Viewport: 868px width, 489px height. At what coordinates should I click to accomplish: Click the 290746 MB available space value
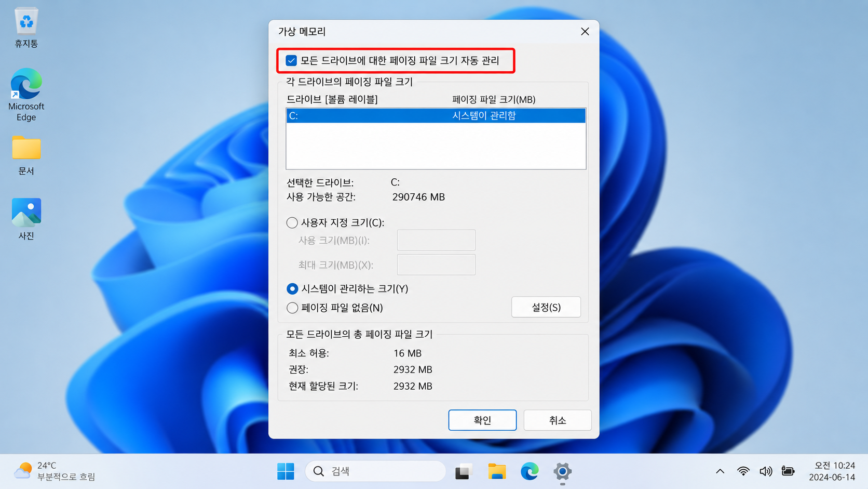(x=418, y=197)
